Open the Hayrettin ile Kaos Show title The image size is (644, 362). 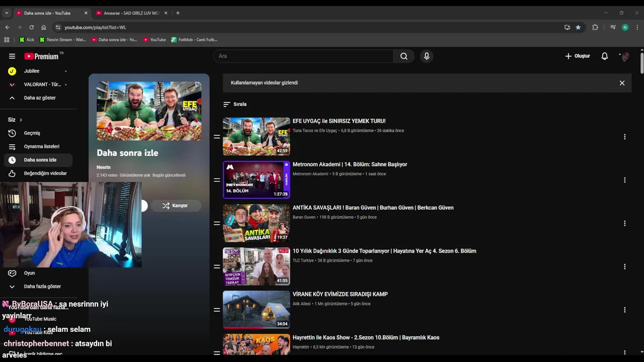pos(366,337)
